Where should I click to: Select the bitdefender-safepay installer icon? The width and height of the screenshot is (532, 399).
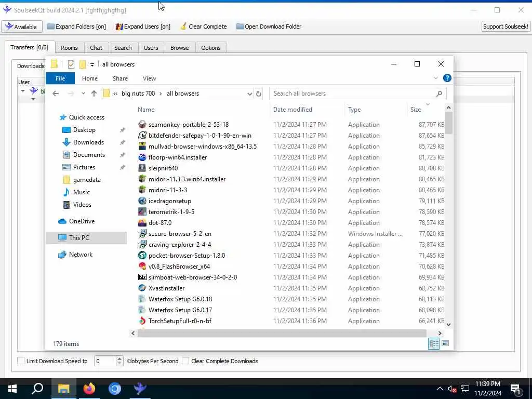tap(142, 136)
